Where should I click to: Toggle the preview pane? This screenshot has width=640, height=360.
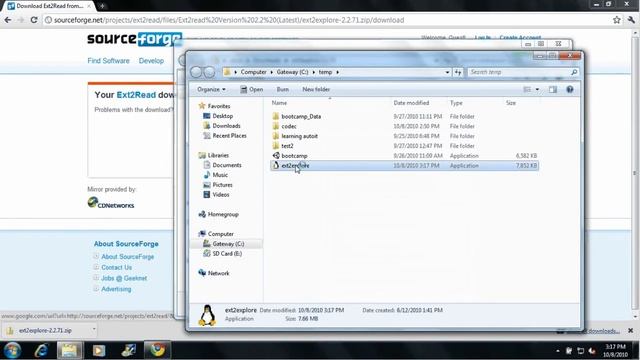click(x=553, y=89)
